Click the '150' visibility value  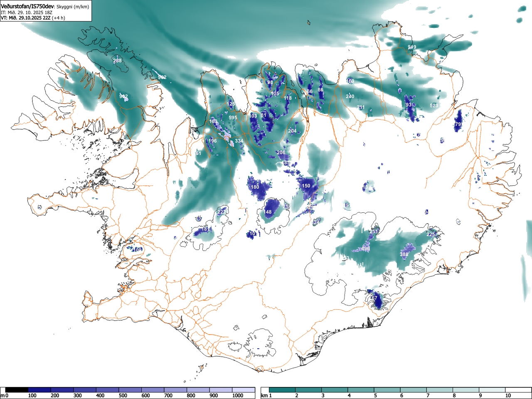point(306,186)
